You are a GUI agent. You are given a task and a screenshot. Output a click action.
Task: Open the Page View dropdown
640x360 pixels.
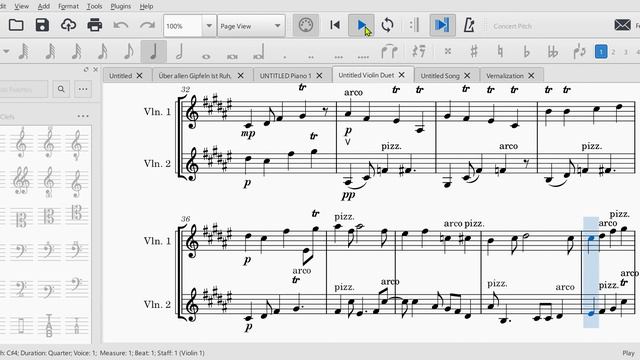click(x=251, y=26)
